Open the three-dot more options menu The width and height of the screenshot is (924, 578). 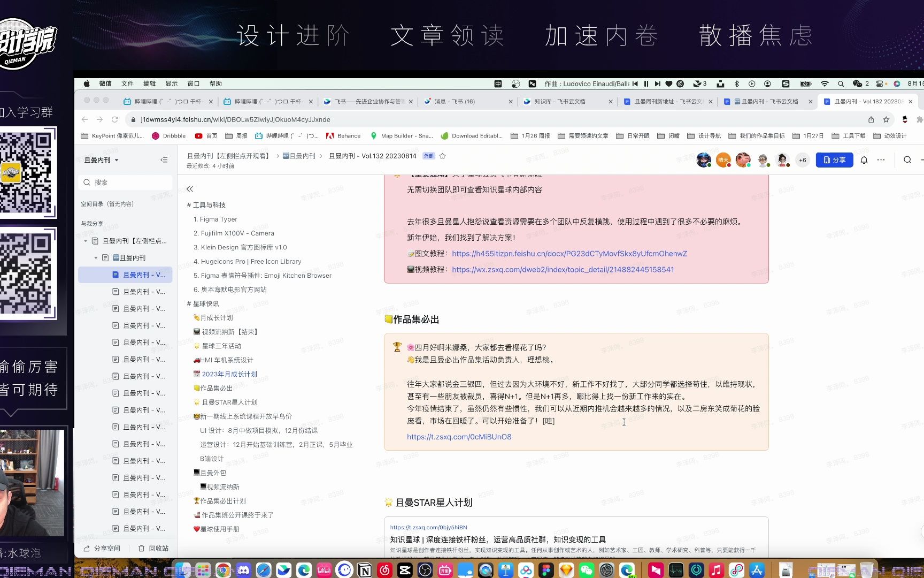881,159
